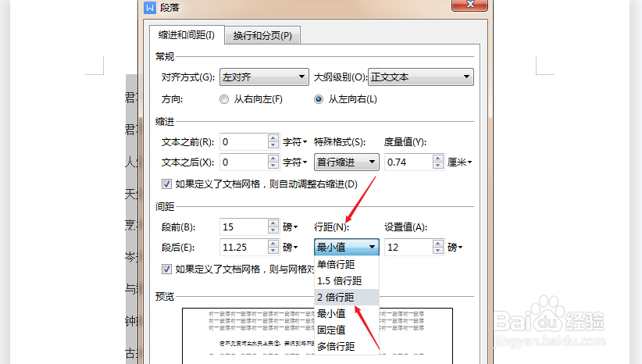Screen dimensions: 642x364
Task: Open the 厘米 unit menu
Action: pos(460,162)
